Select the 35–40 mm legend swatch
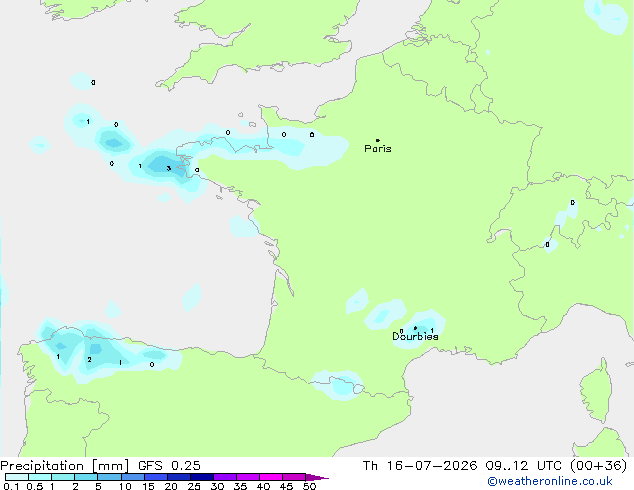Viewport: 634px width, 490px height. (x=247, y=477)
